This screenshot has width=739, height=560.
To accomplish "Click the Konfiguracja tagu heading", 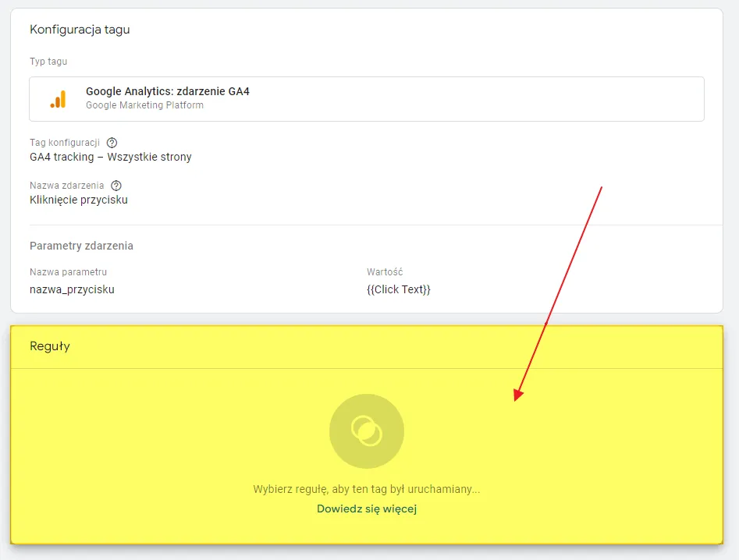I will tap(80, 30).
